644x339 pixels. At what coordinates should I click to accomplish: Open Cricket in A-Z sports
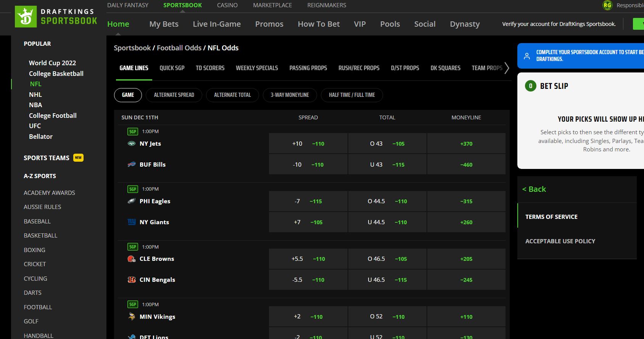pyautogui.click(x=35, y=264)
